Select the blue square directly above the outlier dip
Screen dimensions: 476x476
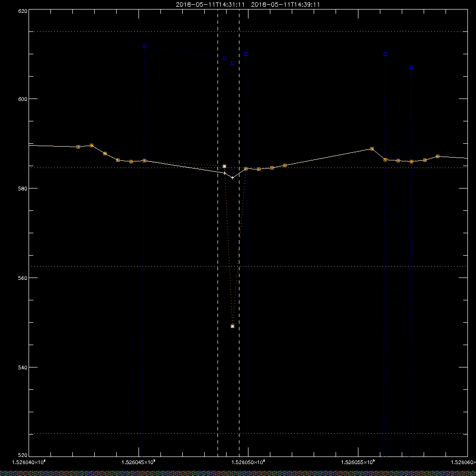pos(233,63)
